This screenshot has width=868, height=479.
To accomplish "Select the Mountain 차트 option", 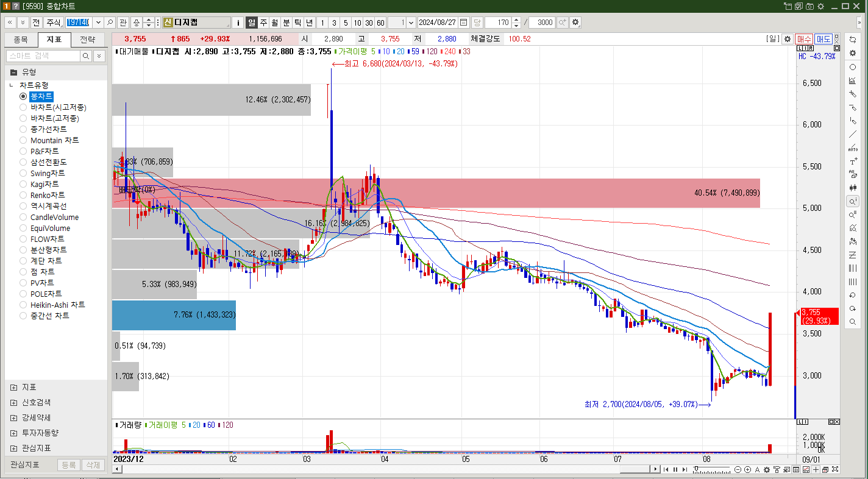I will coord(54,140).
